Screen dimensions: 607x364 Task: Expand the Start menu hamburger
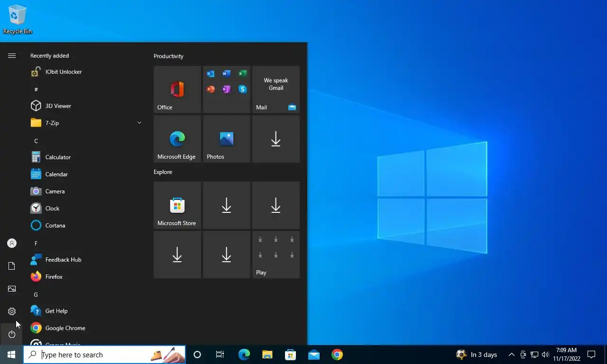coord(12,56)
